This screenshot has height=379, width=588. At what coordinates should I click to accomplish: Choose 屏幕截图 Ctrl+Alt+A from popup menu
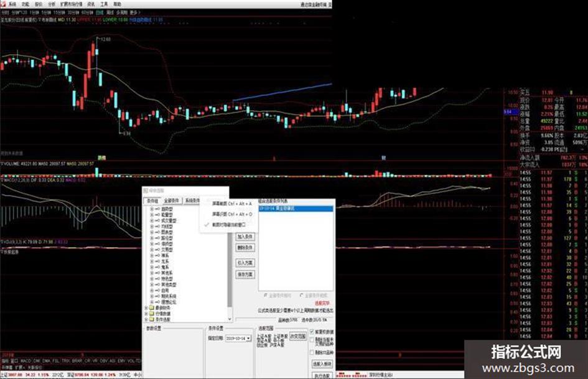(x=231, y=204)
